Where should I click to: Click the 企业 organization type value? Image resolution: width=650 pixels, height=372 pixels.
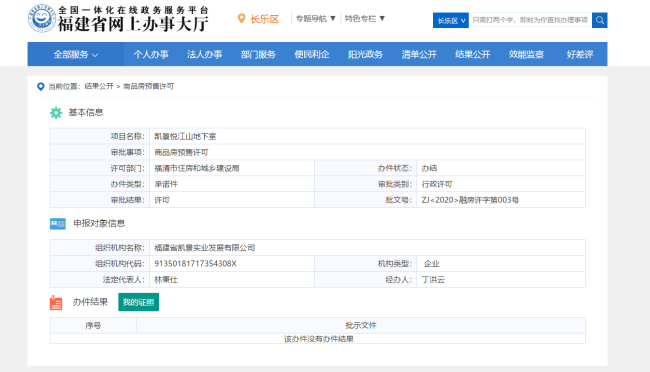(432, 264)
